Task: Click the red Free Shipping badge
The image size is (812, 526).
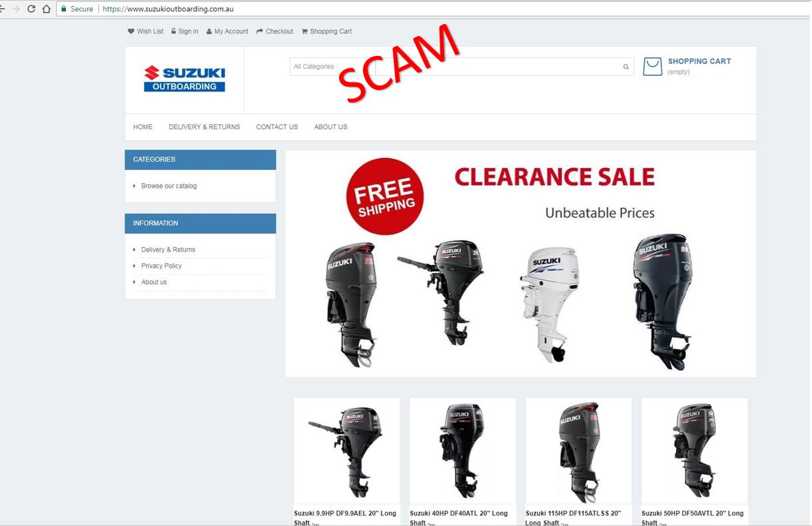Action: point(385,196)
